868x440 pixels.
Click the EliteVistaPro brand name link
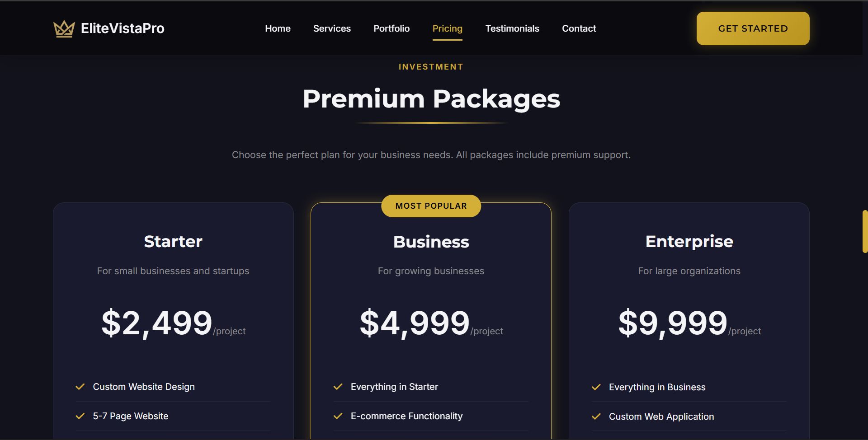pyautogui.click(x=123, y=28)
